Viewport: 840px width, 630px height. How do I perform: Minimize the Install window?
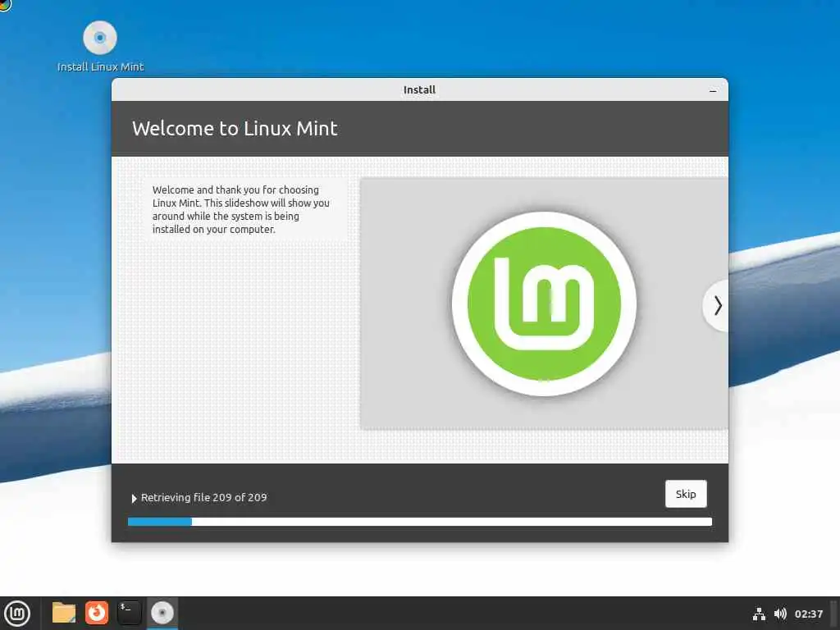click(x=713, y=90)
